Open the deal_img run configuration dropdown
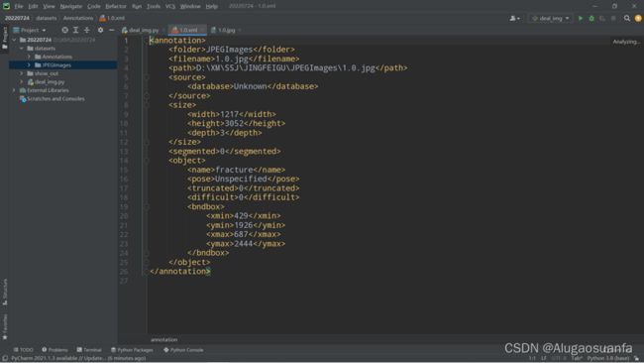 click(551, 18)
